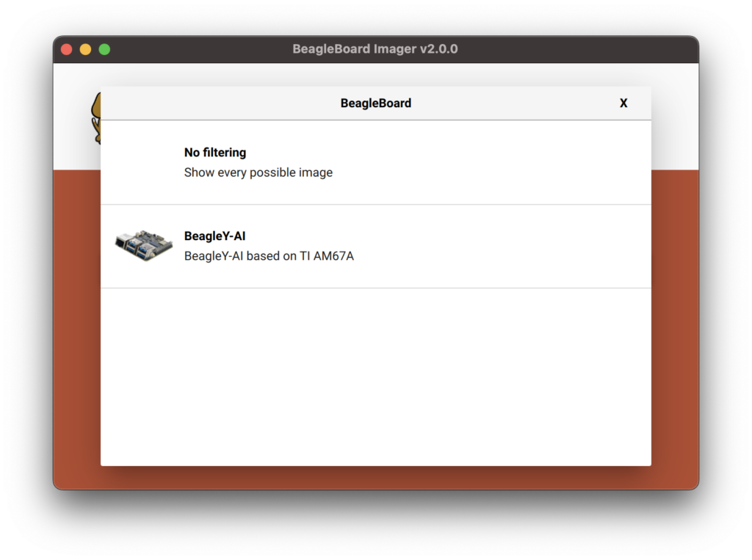This screenshot has height=560, width=752.
Task: Click the BeagleBoard Imager v2.0.0 title
Action: [375, 49]
